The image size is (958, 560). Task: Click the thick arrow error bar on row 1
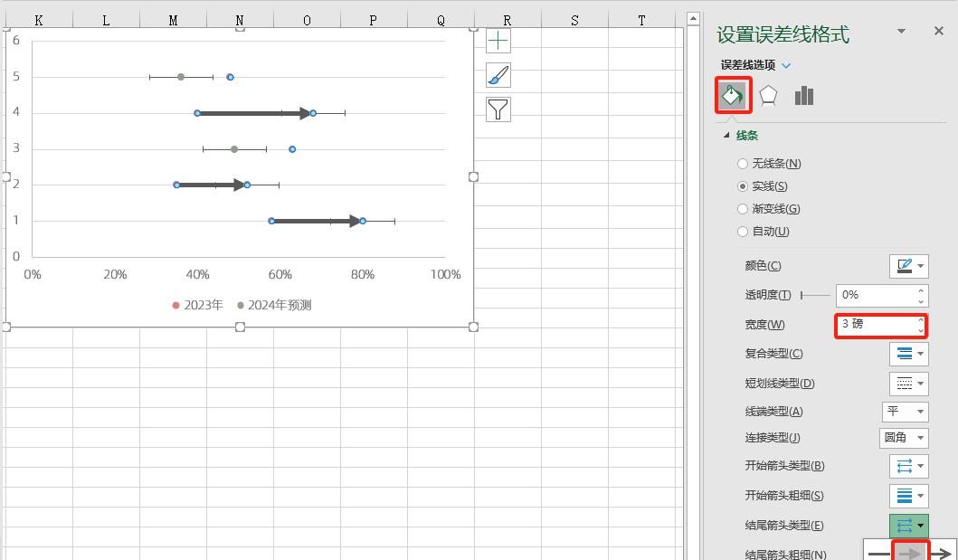point(317,221)
